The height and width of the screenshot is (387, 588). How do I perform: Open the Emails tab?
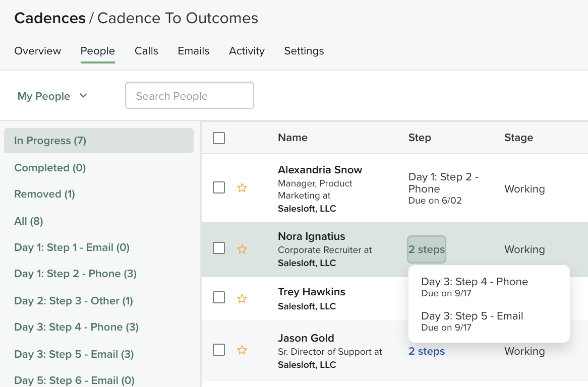point(193,51)
